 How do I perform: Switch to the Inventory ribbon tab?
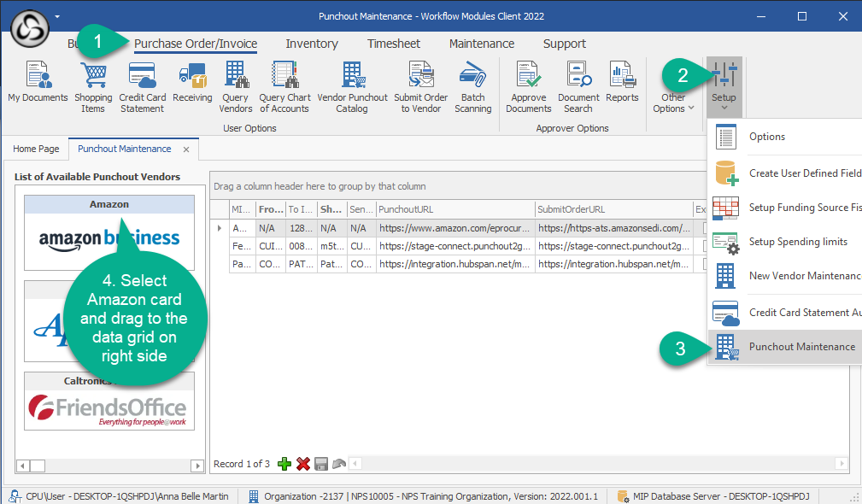311,44
